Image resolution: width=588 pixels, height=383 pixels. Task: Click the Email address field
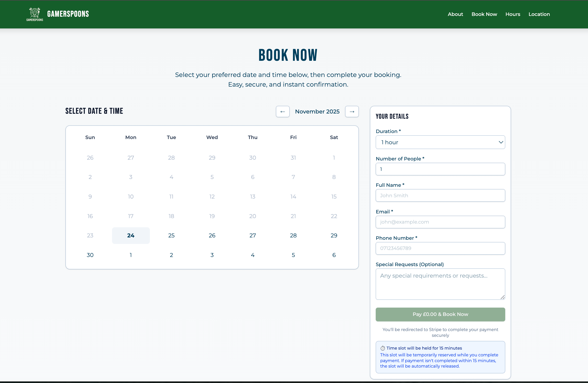[440, 222]
